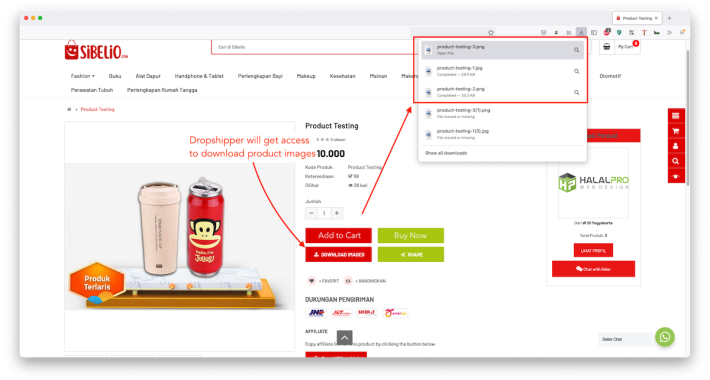710x380 pixels.
Task: Select the Product Testing browser tab
Action: 637,18
